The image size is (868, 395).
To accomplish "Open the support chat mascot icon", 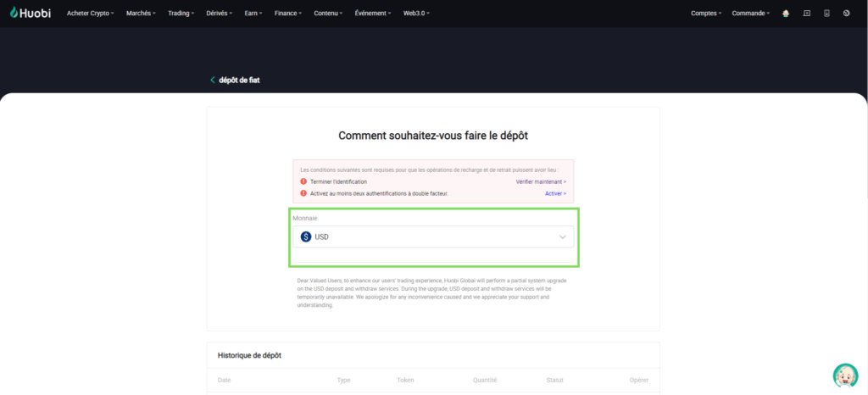I will 845,376.
